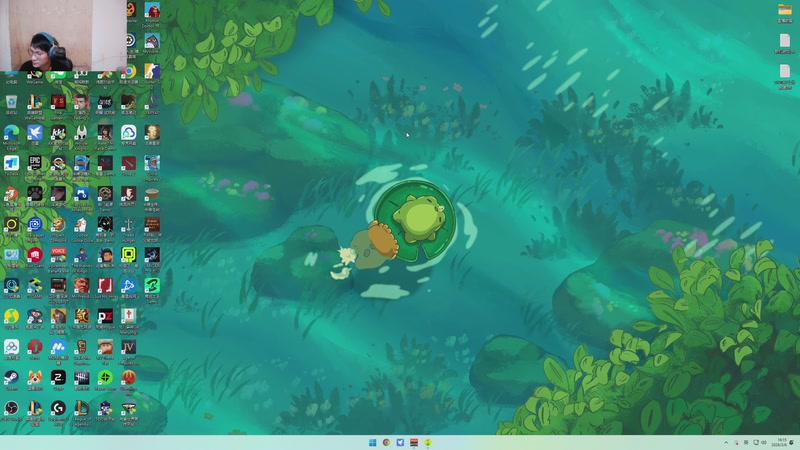Image resolution: width=800 pixels, height=450 pixels.
Task: Select the upper document file on the desktop's right edge
Action: coord(785,41)
